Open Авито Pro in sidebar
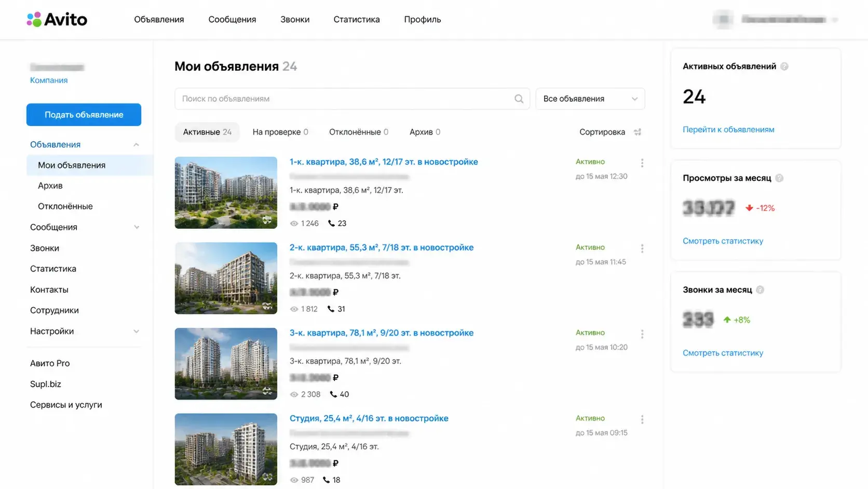868x489 pixels. tap(50, 363)
